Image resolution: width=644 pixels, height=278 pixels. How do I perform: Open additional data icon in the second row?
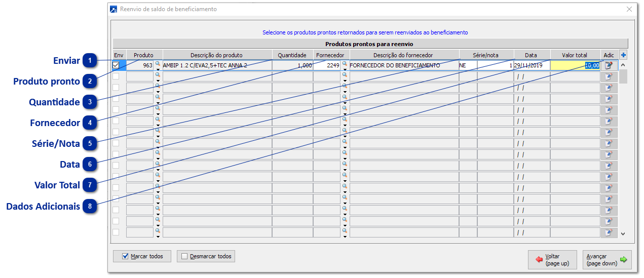(609, 76)
